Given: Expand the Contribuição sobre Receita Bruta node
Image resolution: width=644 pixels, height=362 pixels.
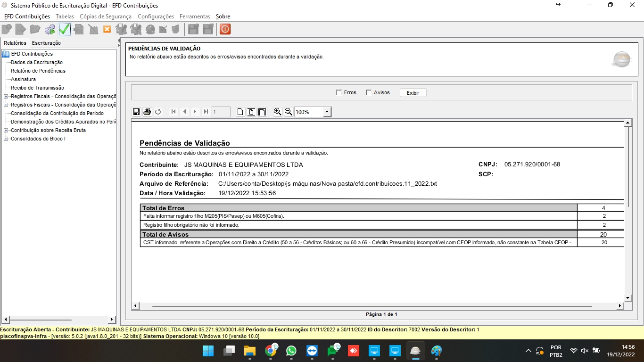Looking at the screenshot, I should click(6, 130).
